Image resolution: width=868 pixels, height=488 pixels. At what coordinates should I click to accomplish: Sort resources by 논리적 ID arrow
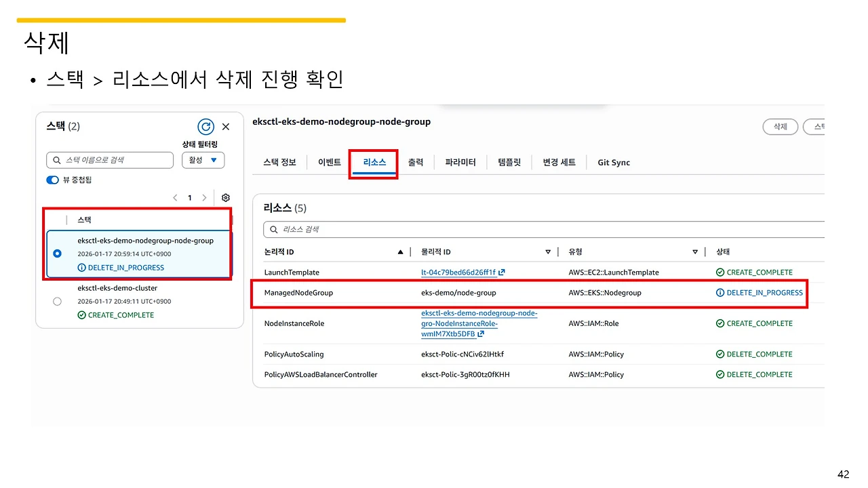pyautogui.click(x=400, y=252)
